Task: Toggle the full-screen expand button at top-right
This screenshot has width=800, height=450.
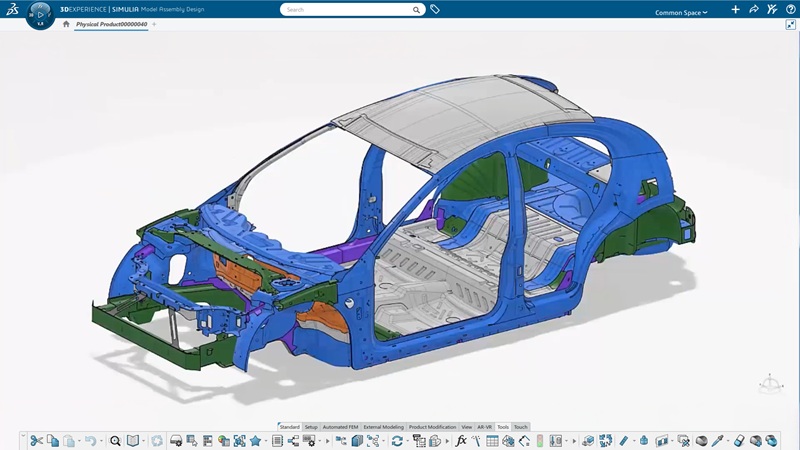Action: click(791, 25)
